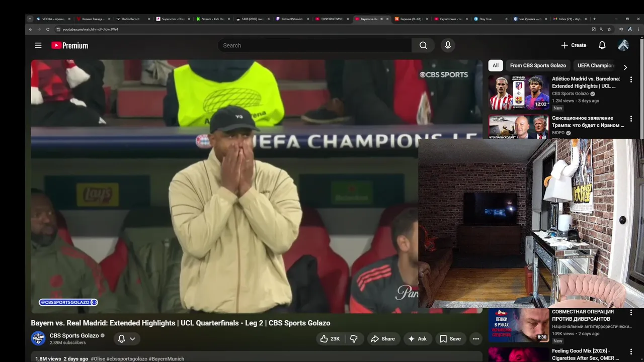
Task: Open YouTube notifications bell
Action: 602,45
